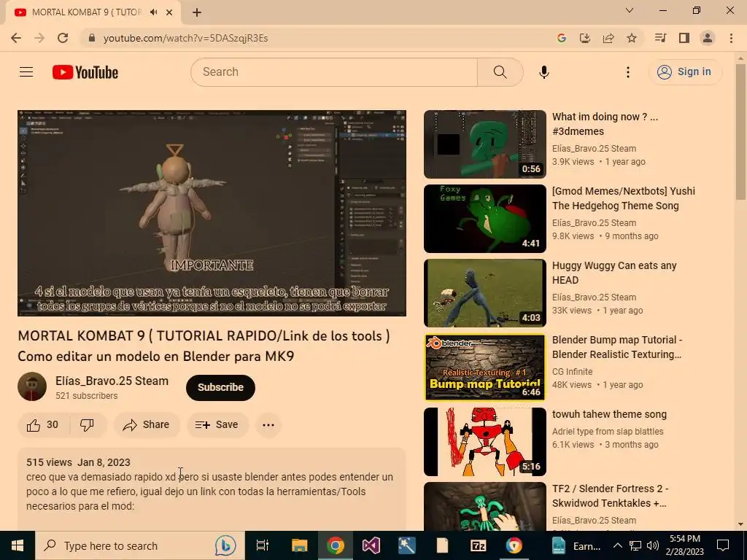The width and height of the screenshot is (747, 560).
Task: Click the browser address bar URL
Action: click(x=186, y=38)
